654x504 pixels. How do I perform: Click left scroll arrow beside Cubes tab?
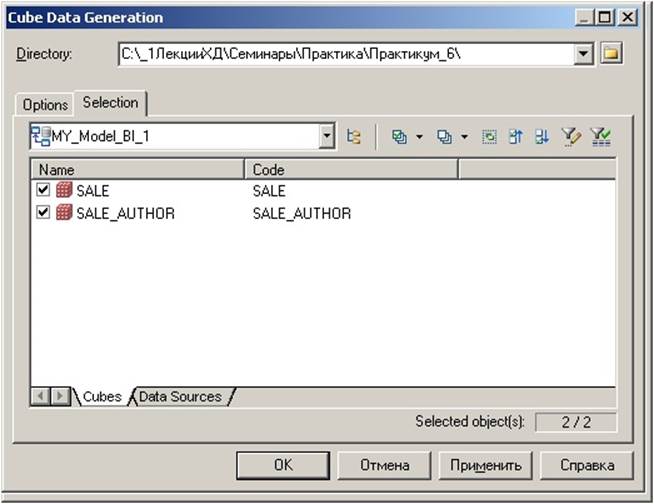point(40,396)
